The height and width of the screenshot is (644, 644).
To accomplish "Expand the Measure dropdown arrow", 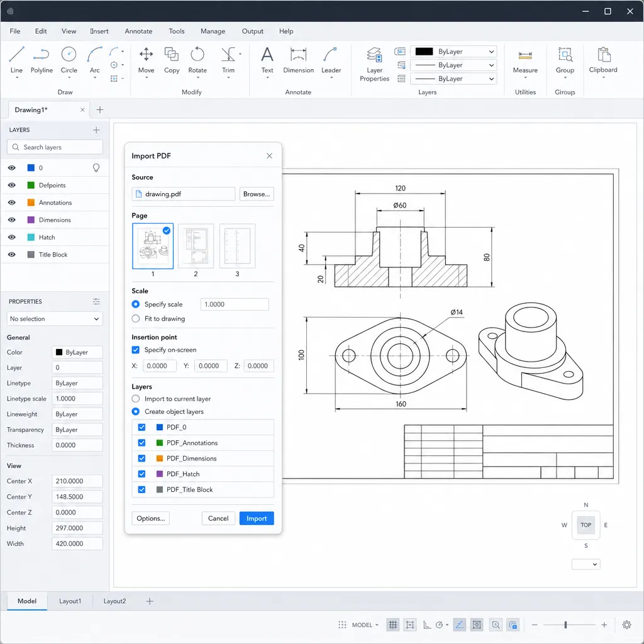I will click(x=525, y=77).
